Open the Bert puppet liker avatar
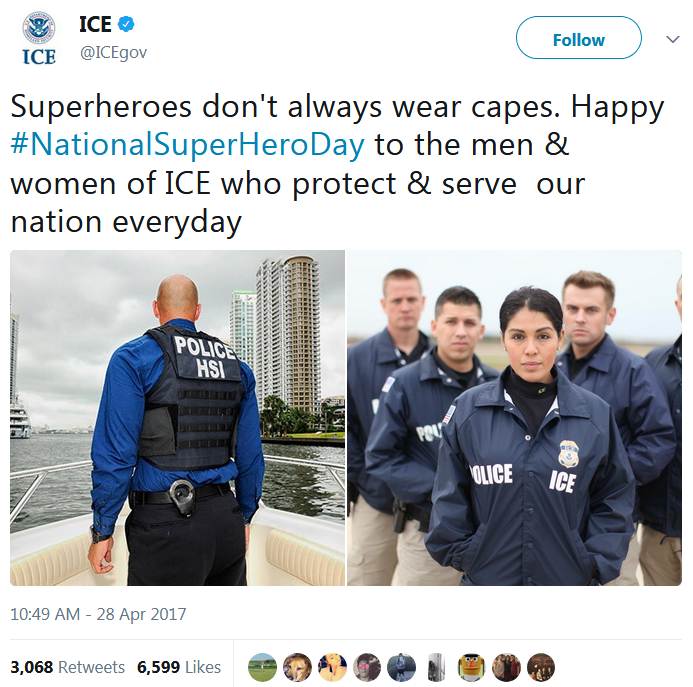 click(471, 667)
